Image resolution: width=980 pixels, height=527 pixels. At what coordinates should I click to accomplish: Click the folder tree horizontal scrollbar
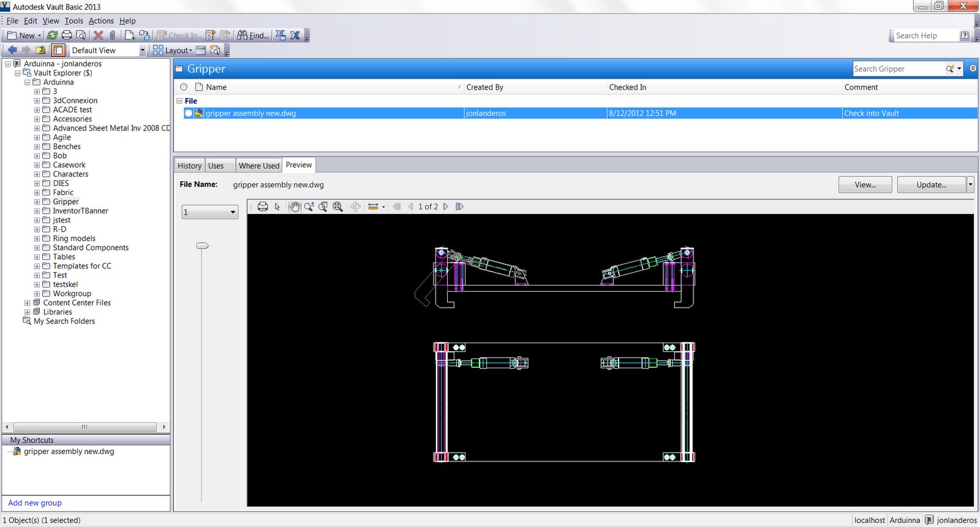click(85, 427)
